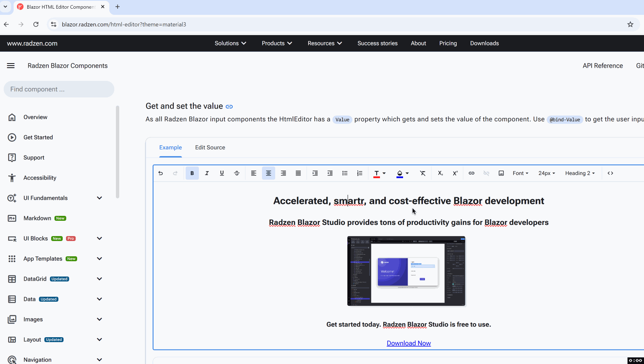Focus the Find component search field

59,89
